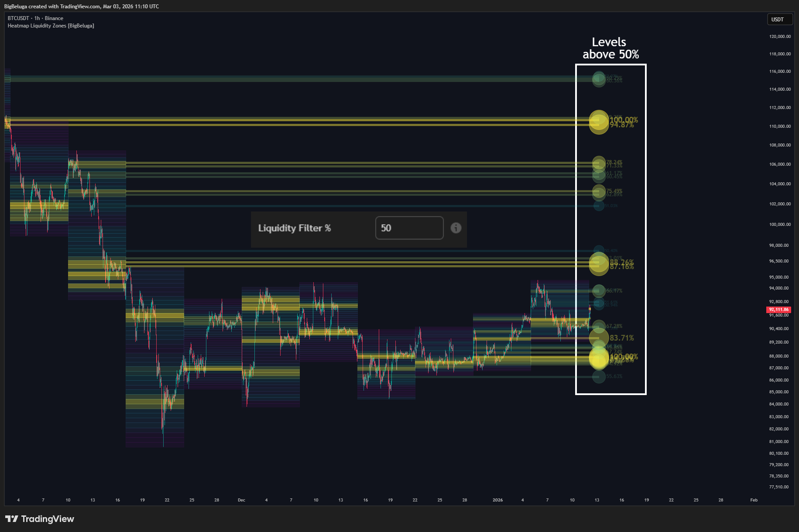Select the BTCUSDT · 1h · Binance symbol title
This screenshot has height=532, width=799.
click(x=35, y=18)
